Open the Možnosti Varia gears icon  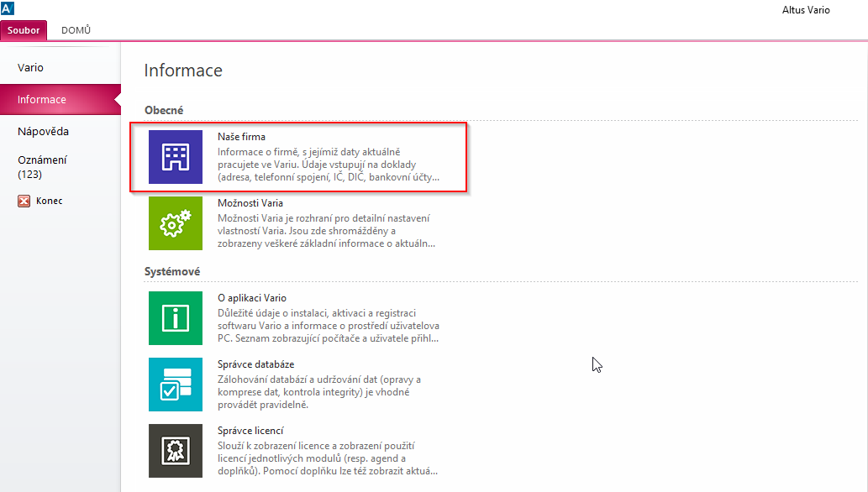(176, 223)
